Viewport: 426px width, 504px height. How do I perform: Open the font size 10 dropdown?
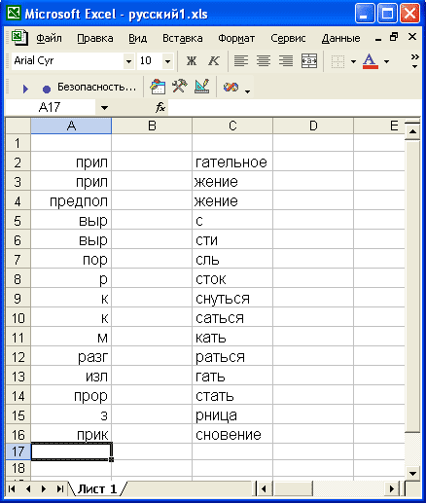[x=167, y=61]
